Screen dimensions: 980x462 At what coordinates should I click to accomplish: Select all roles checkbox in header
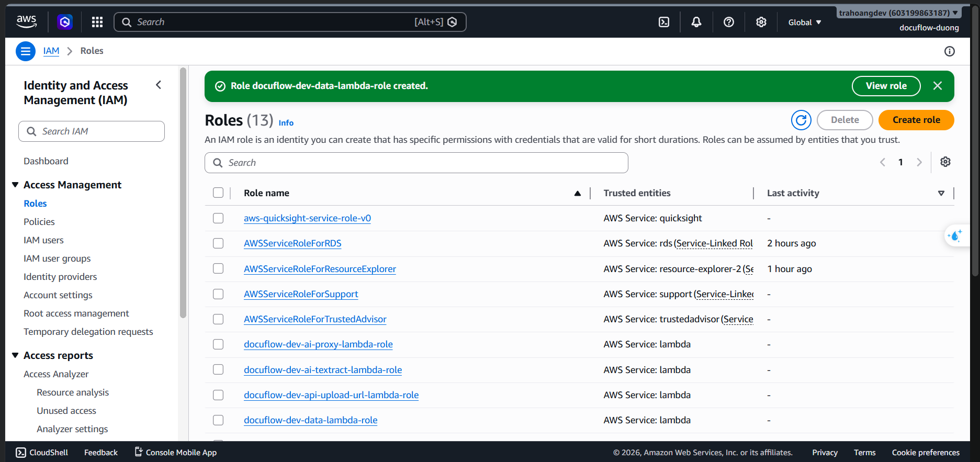click(218, 193)
